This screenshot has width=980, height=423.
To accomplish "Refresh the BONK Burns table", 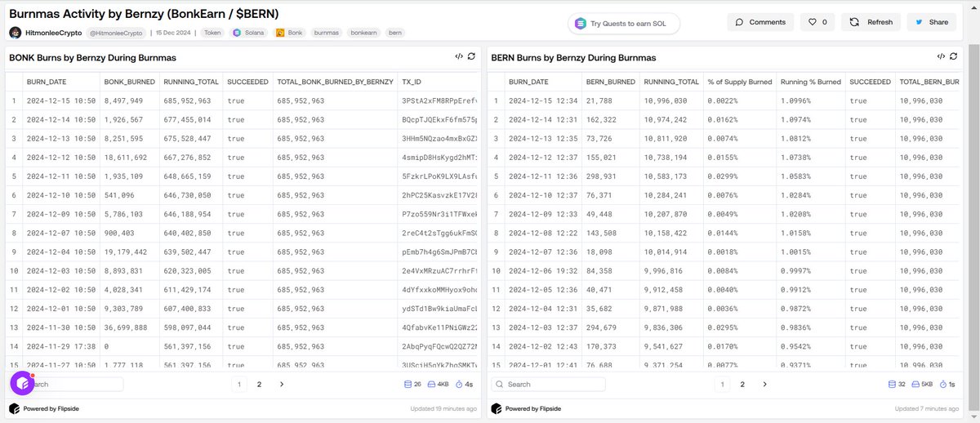I will pos(472,56).
